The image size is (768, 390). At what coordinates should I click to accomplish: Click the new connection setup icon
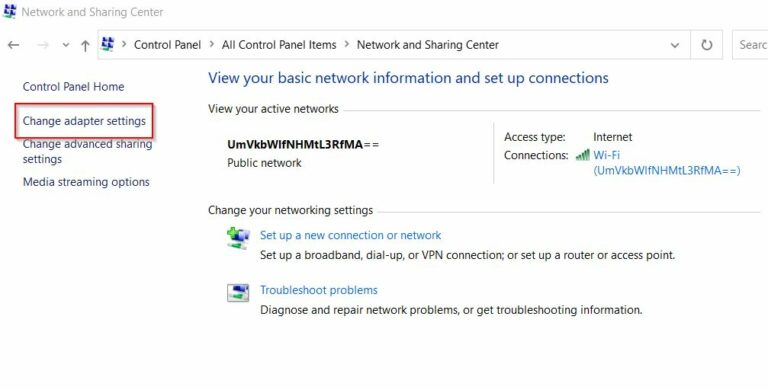tap(238, 238)
